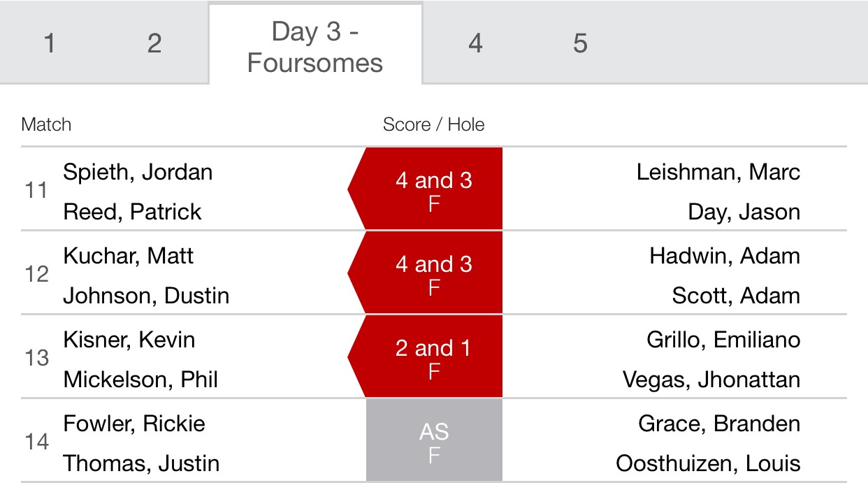Select player Fowler, Rickie

[x=134, y=424]
